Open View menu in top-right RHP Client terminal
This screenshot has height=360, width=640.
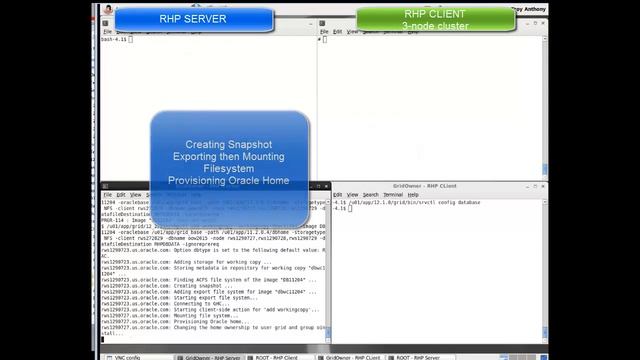tap(352, 31)
